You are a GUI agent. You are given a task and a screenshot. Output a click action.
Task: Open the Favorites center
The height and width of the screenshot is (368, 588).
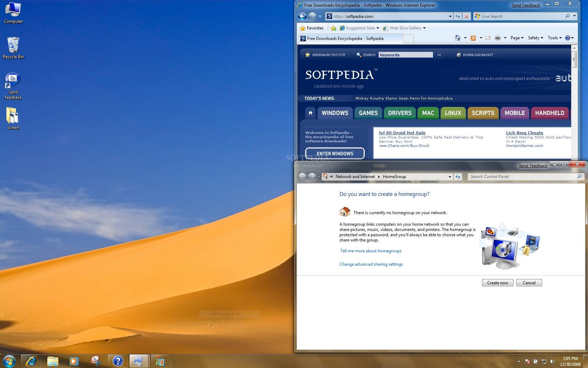click(312, 28)
